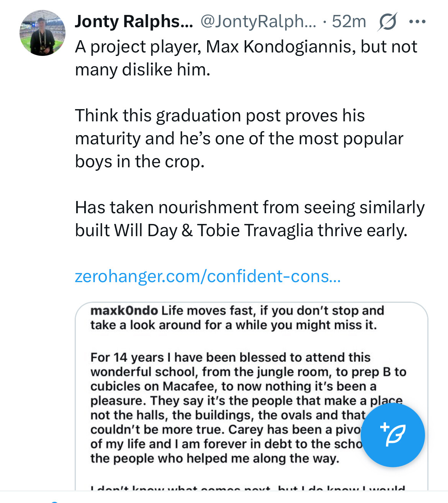
Task: Click "Life moves fast" caption text
Action: pyautogui.click(x=272, y=310)
